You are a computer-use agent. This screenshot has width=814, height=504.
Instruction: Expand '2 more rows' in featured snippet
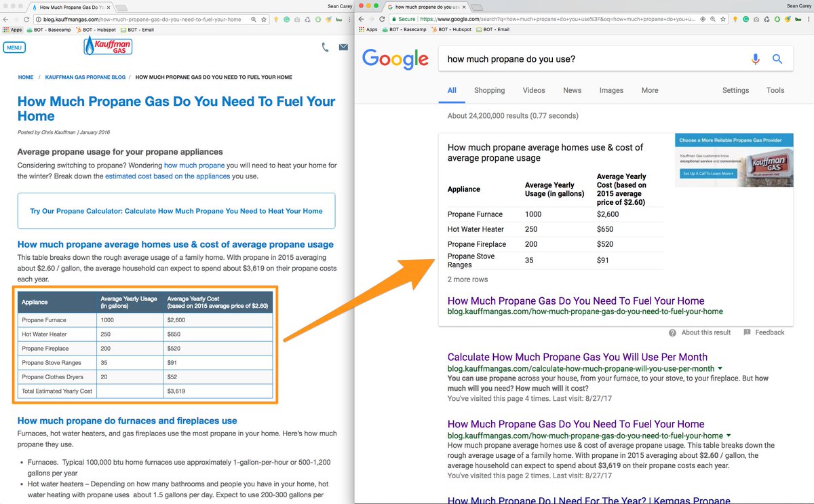[467, 279]
